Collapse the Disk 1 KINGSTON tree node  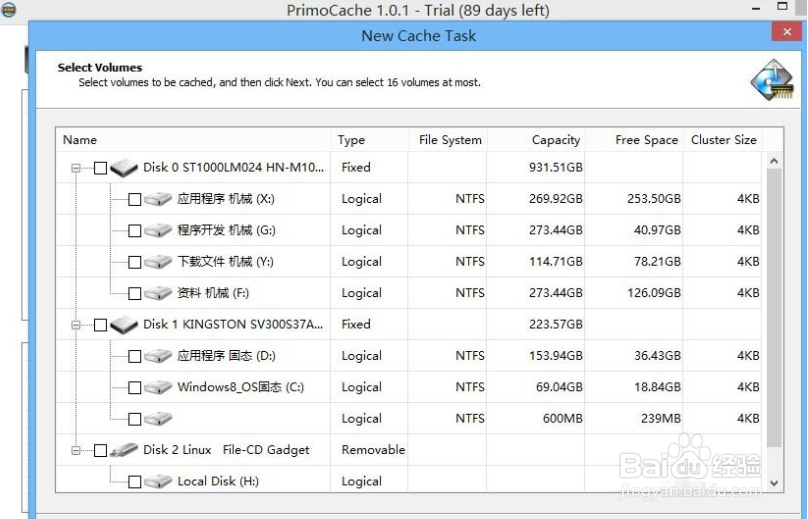click(x=76, y=325)
